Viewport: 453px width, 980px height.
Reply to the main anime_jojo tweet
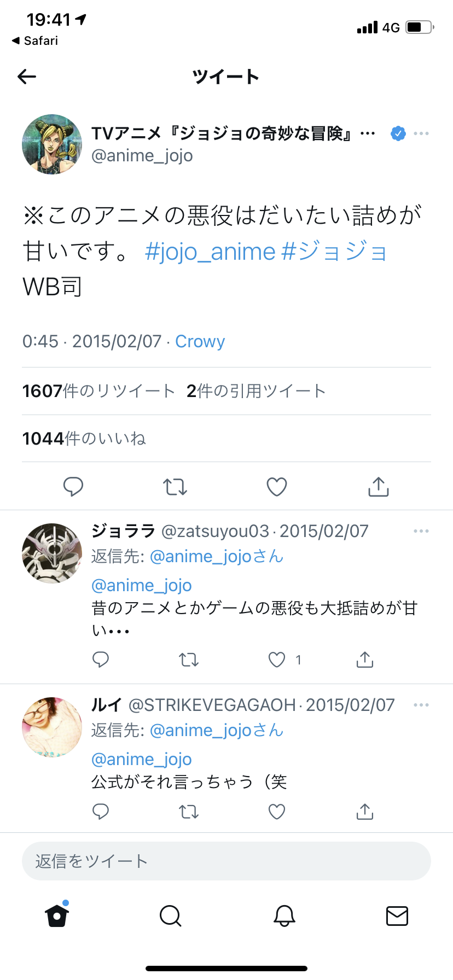click(x=73, y=486)
